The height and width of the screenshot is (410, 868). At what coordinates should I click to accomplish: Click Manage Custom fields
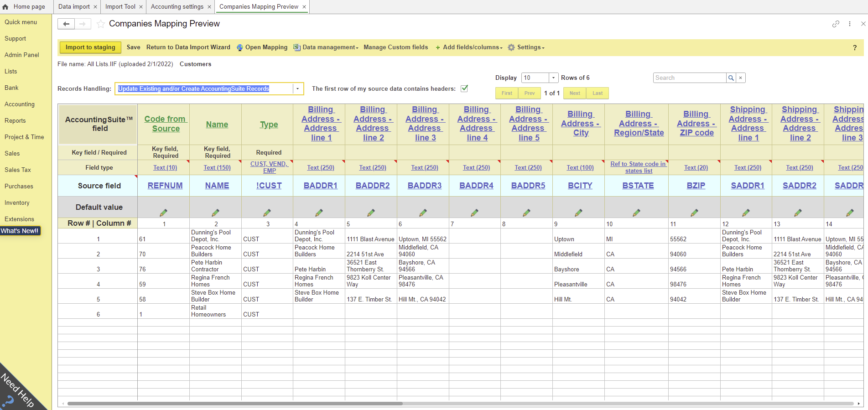click(x=396, y=47)
